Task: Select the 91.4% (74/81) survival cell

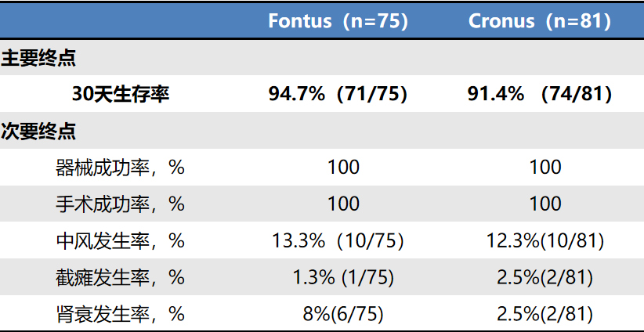Action: (539, 95)
